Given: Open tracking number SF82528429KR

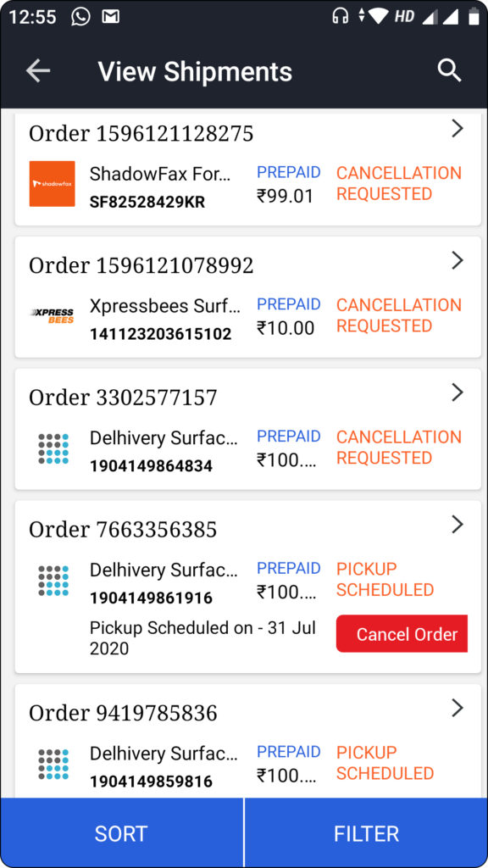Looking at the screenshot, I should pos(147,202).
